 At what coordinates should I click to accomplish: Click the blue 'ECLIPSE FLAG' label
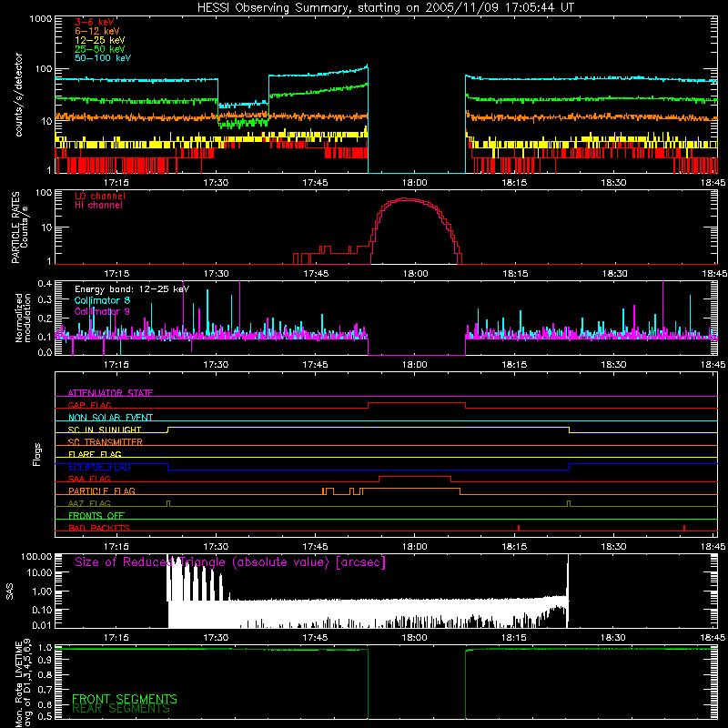pos(99,467)
